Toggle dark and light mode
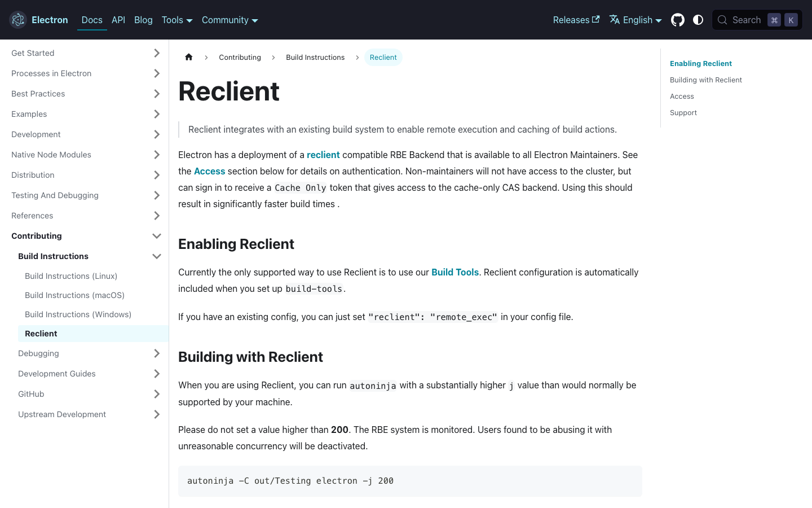This screenshot has height=508, width=812. click(698, 20)
